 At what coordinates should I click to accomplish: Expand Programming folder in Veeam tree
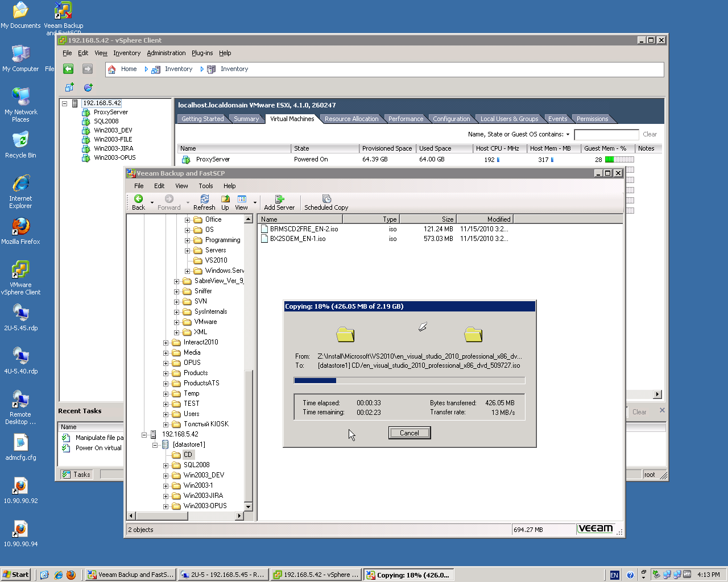(x=188, y=240)
